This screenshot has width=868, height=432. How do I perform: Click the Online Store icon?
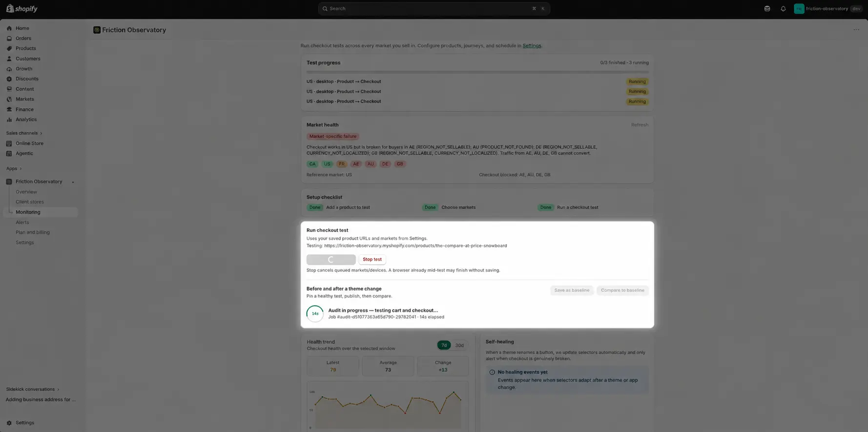coord(9,144)
